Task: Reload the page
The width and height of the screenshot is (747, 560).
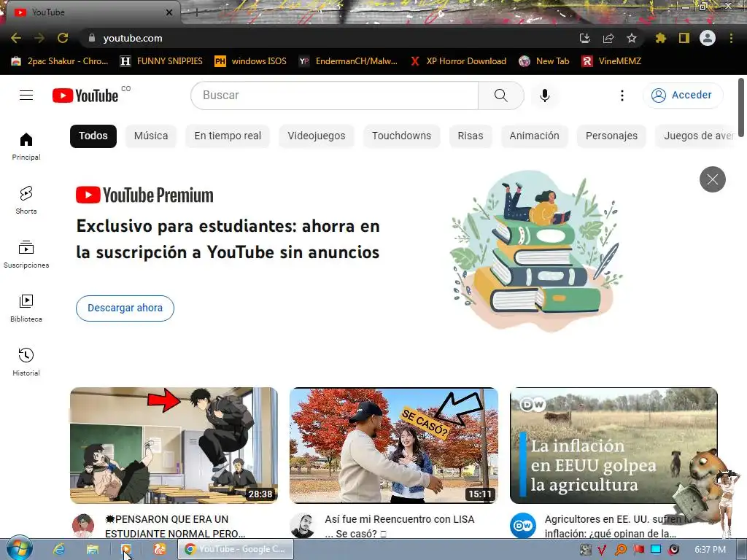Action: [x=63, y=38]
